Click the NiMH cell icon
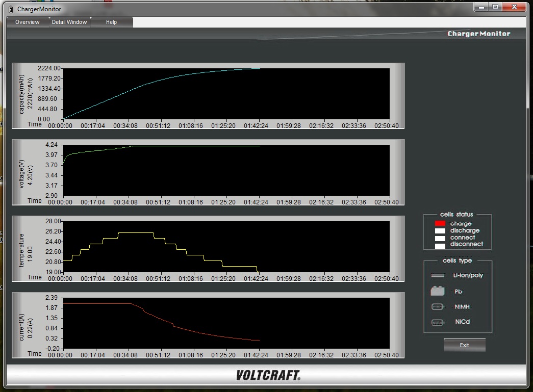 pyautogui.click(x=438, y=307)
